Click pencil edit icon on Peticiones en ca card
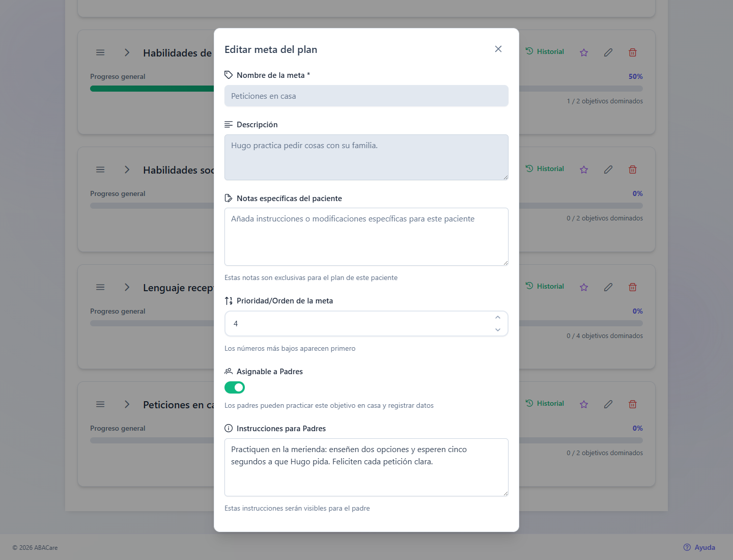733x560 pixels. tap(608, 404)
